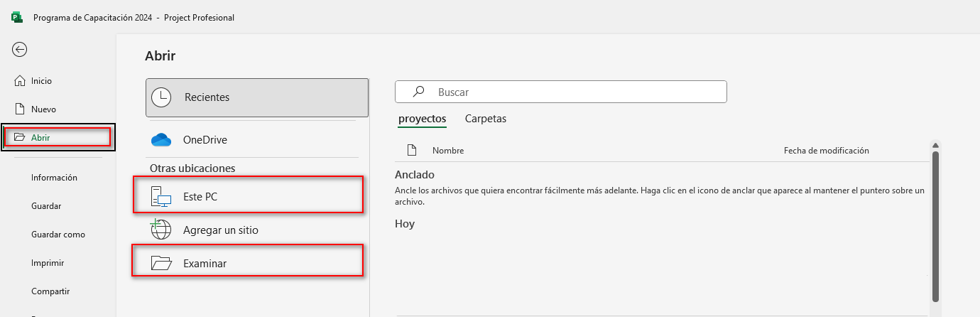Open the Imprimir option
980x317 pixels.
[x=48, y=263]
